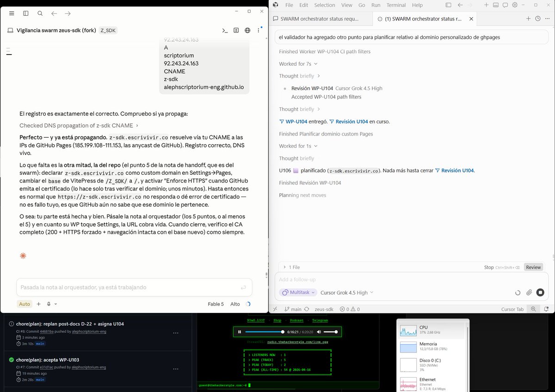Image resolution: width=555 pixels, height=392 pixels.
Task: Open the tab-bar three-dot menu in Cursor
Action: (x=547, y=18)
